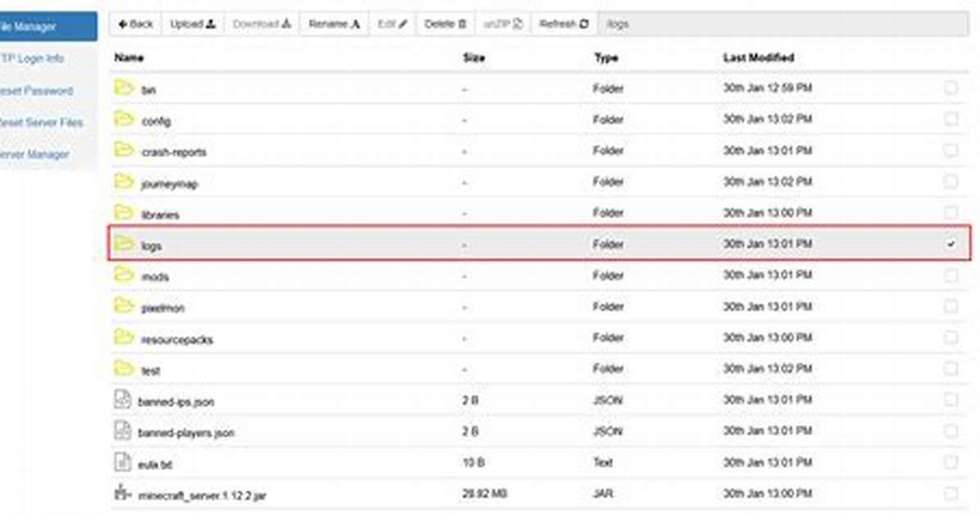Sort by the Name column header
This screenshot has width=980, height=515.
(x=129, y=57)
